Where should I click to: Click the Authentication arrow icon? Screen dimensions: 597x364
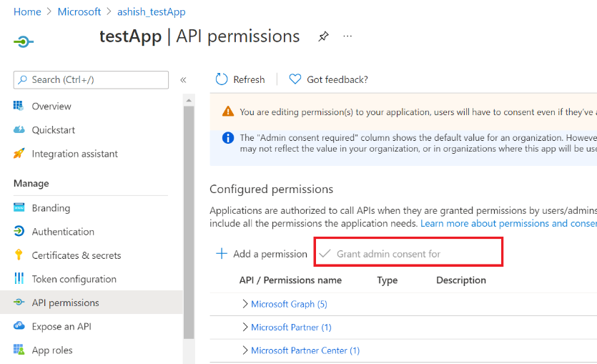pos(19,231)
